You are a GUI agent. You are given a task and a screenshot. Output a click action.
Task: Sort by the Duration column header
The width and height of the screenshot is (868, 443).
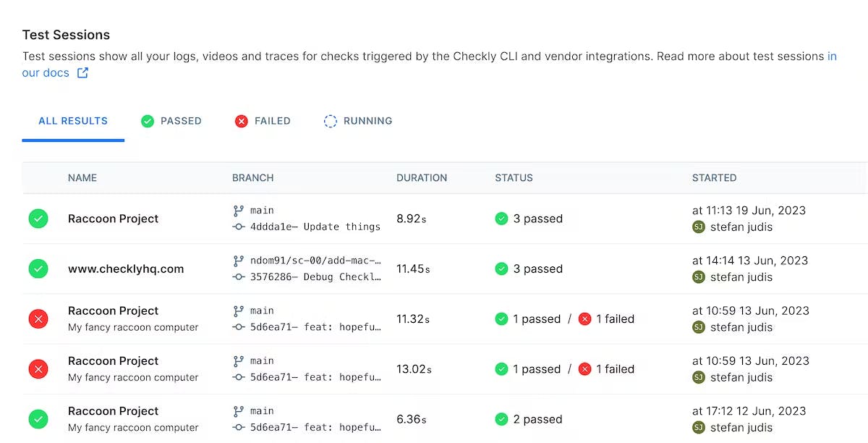[422, 177]
